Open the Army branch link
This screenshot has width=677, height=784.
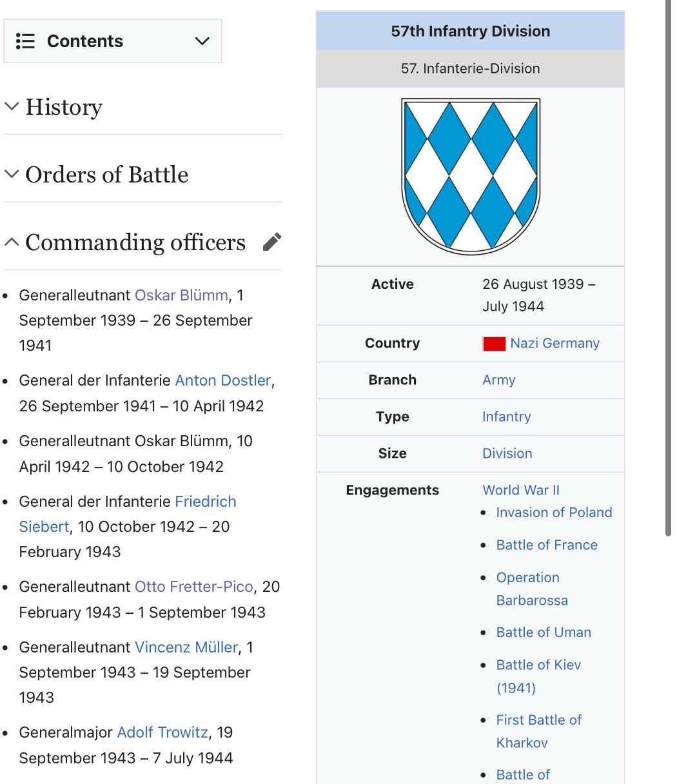click(498, 380)
